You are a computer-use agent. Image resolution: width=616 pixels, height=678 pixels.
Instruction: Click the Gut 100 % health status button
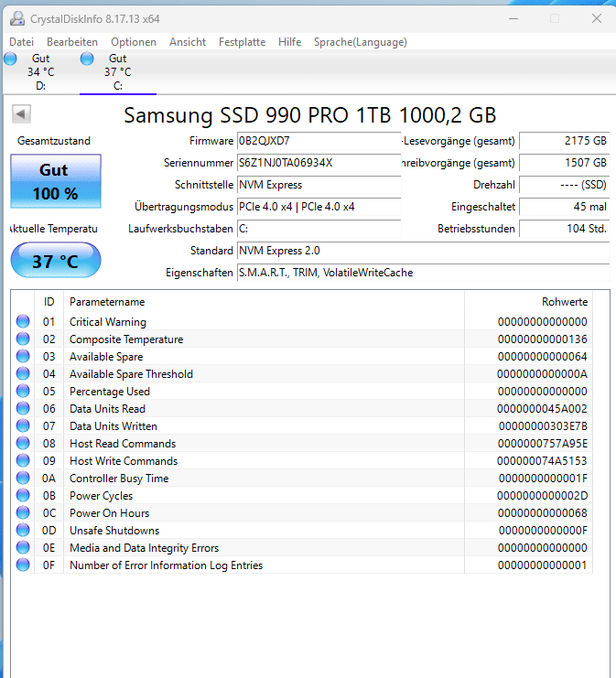56,181
